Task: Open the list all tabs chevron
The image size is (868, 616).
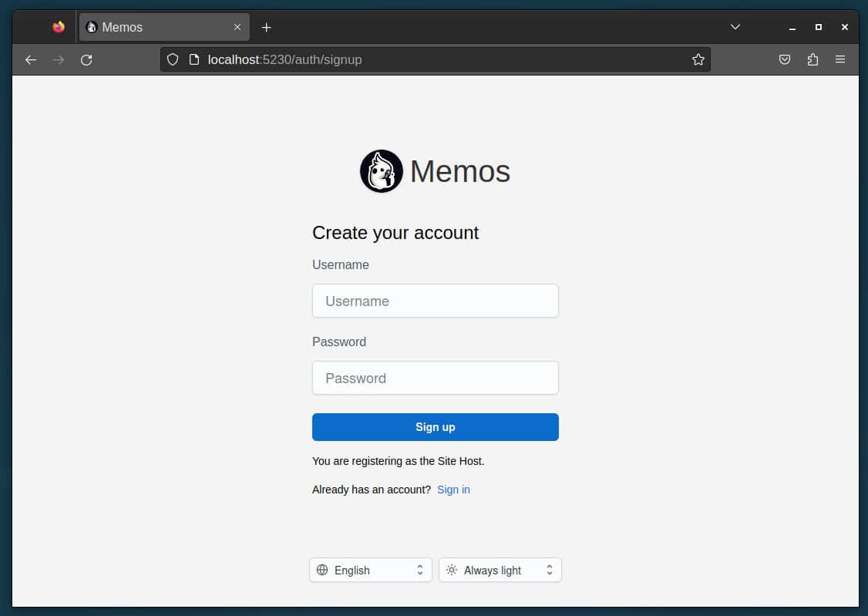Action: (735, 27)
